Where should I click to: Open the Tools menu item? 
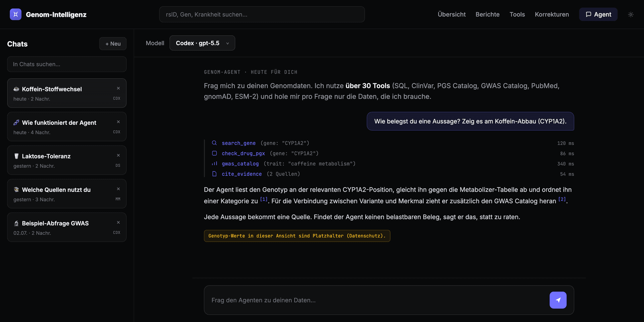[517, 14]
